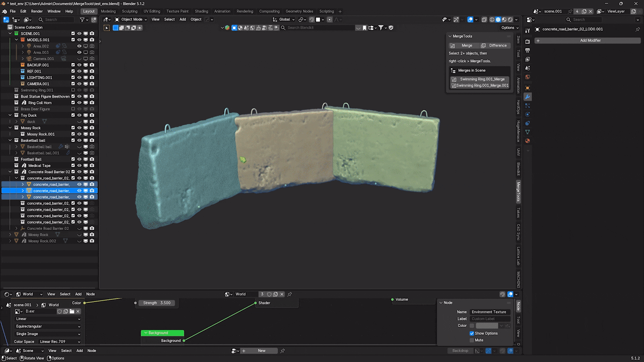This screenshot has height=362, width=644.
Task: Open the viewport Options dropdown
Action: click(x=510, y=28)
